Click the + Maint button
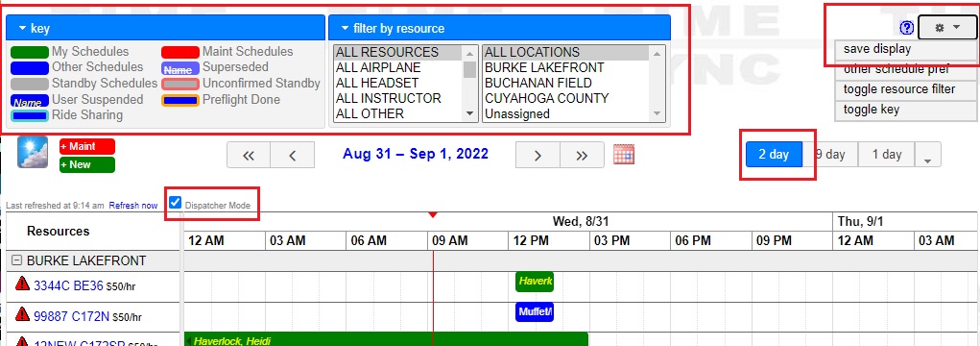The image size is (980, 346). pyautogui.click(x=87, y=146)
